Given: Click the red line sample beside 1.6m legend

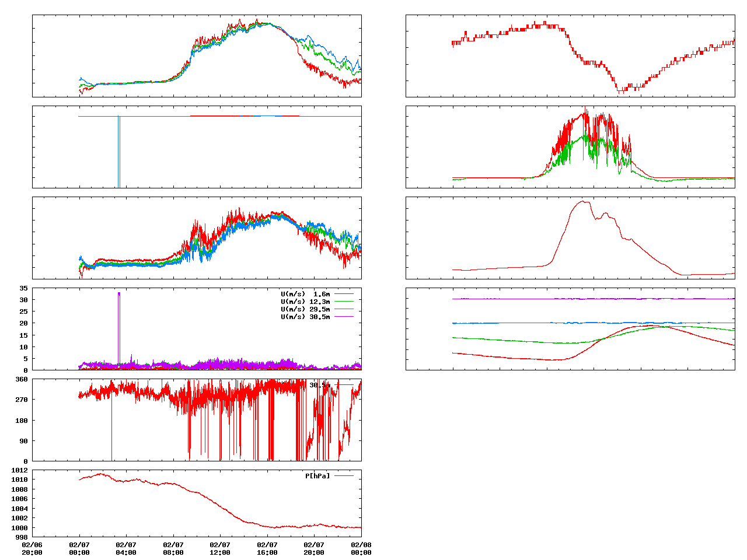Looking at the screenshot, I should [344, 294].
